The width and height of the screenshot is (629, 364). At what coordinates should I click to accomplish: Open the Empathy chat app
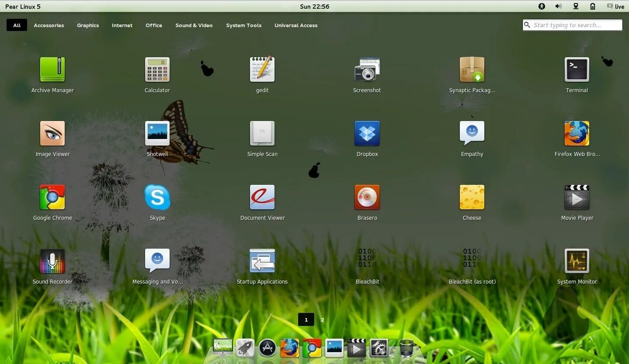pos(472,133)
